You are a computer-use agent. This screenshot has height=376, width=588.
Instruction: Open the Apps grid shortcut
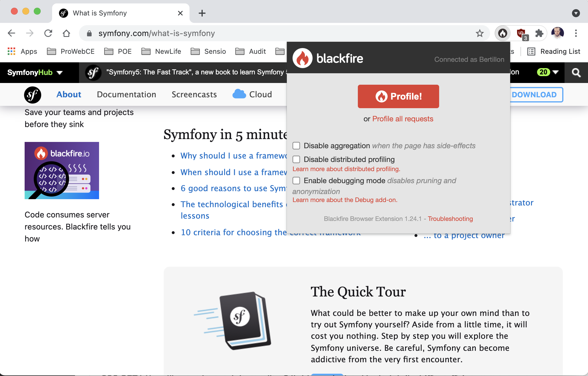[x=11, y=52]
